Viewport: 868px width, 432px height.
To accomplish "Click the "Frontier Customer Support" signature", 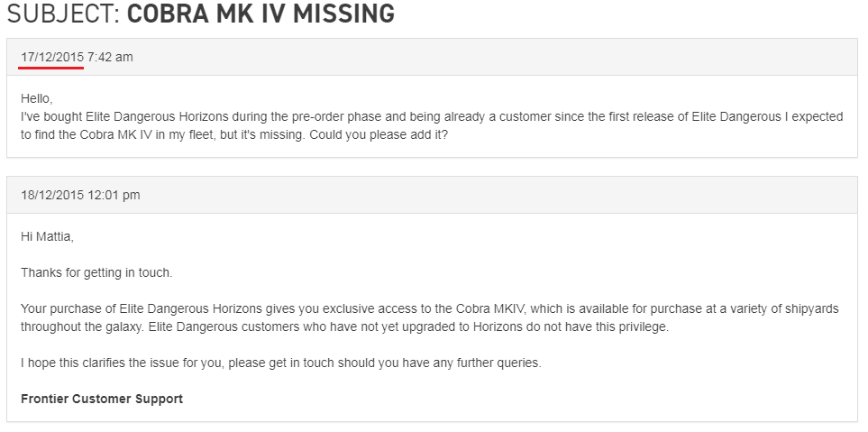I will pyautogui.click(x=102, y=399).
